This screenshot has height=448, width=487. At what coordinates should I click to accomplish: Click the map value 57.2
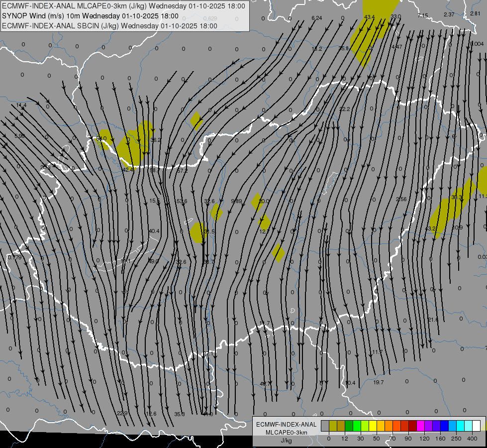click(x=183, y=171)
